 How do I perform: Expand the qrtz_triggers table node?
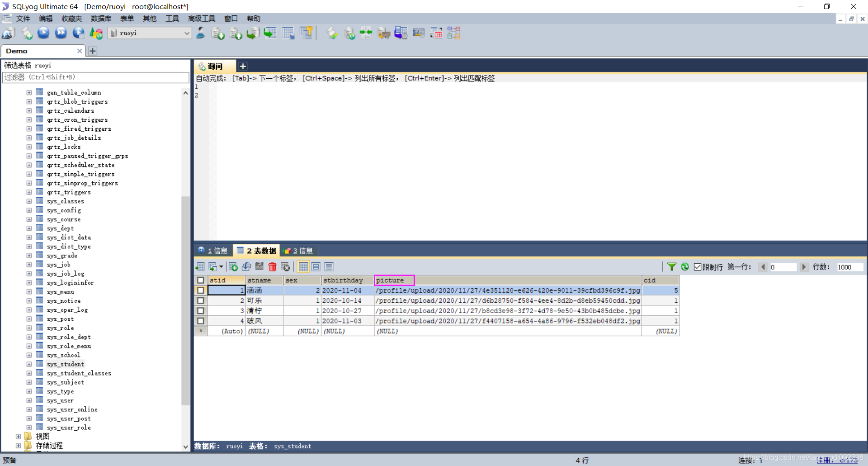[29, 192]
